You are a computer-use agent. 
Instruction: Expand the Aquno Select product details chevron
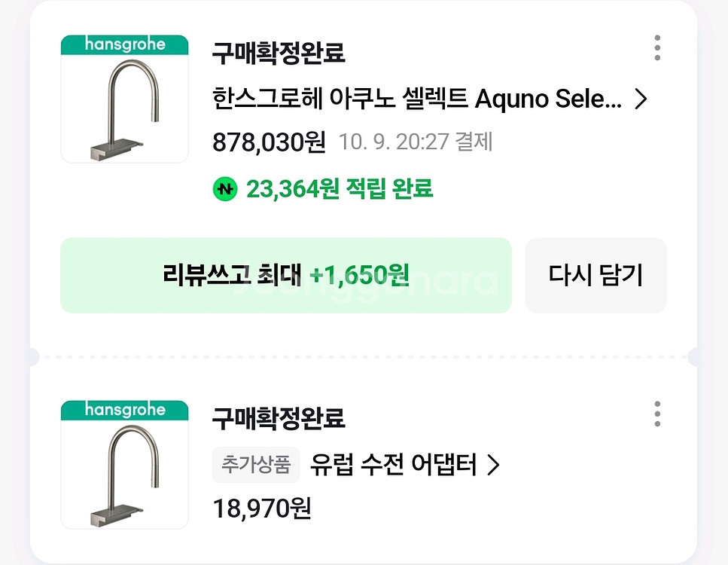pyautogui.click(x=641, y=99)
